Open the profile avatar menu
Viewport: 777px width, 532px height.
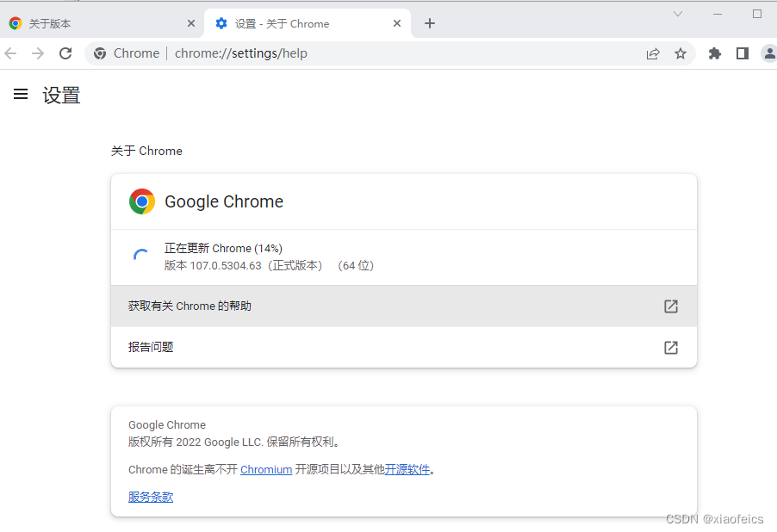click(x=769, y=53)
